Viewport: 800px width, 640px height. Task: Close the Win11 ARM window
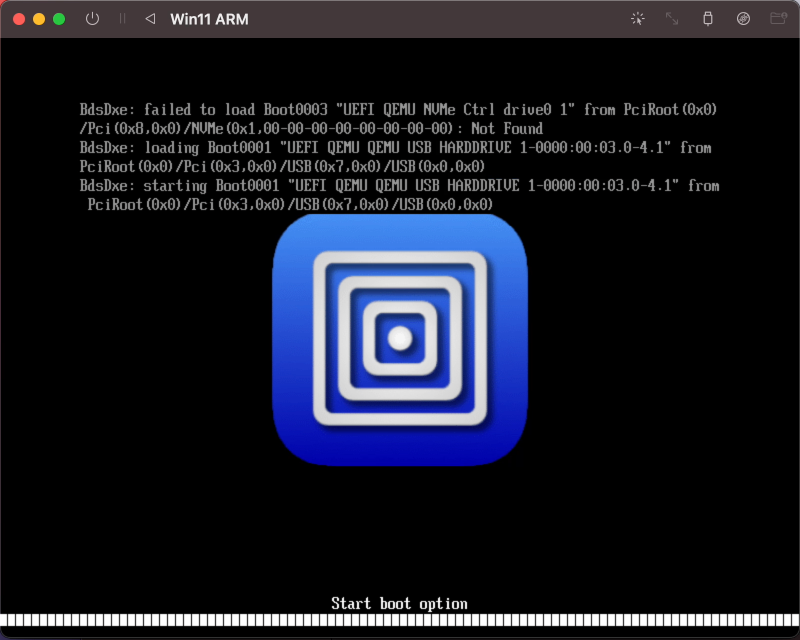tap(19, 19)
